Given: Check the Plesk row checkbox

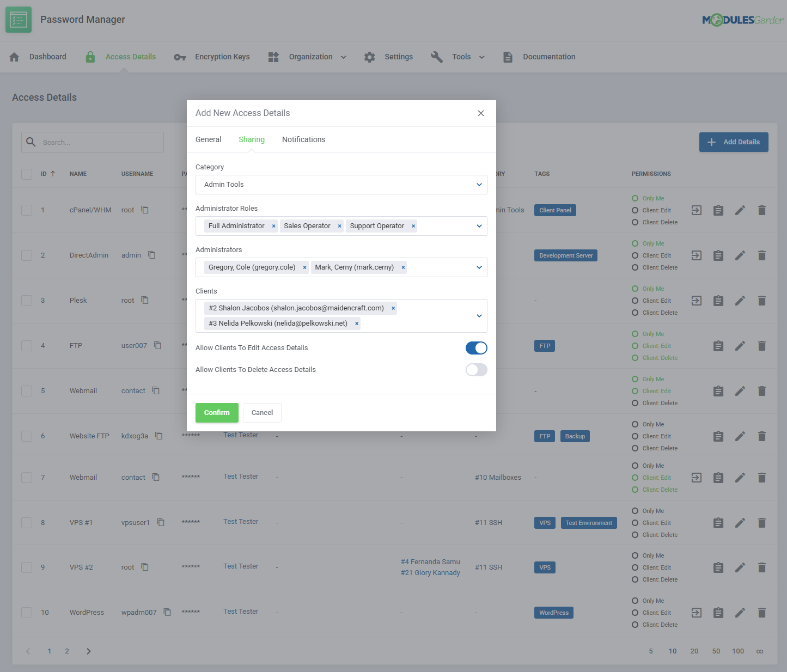Looking at the screenshot, I should coord(27,301).
